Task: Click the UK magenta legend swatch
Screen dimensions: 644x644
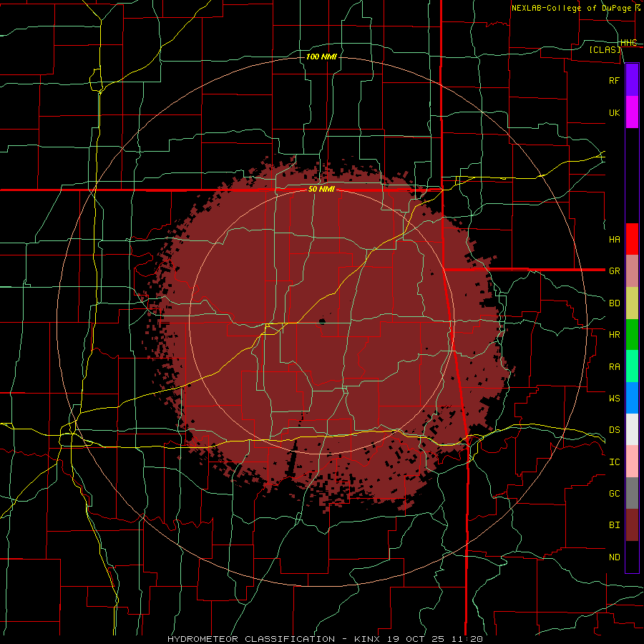Action: [632, 112]
